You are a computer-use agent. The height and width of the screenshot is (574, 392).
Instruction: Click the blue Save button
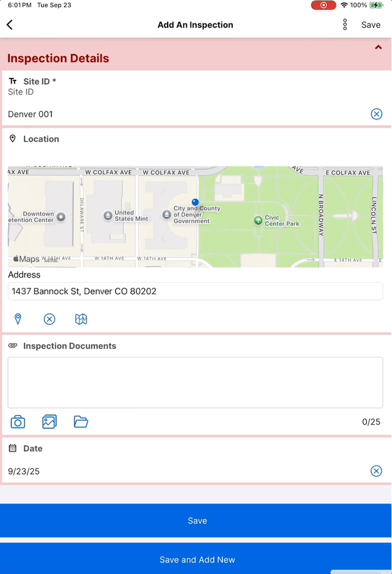click(196, 521)
